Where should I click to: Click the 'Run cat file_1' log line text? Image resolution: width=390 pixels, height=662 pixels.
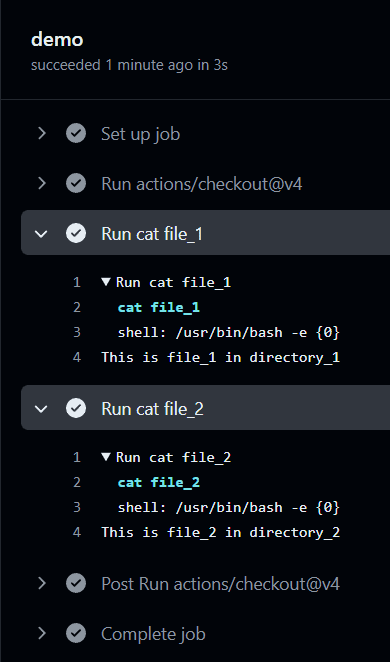pyautogui.click(x=173, y=282)
